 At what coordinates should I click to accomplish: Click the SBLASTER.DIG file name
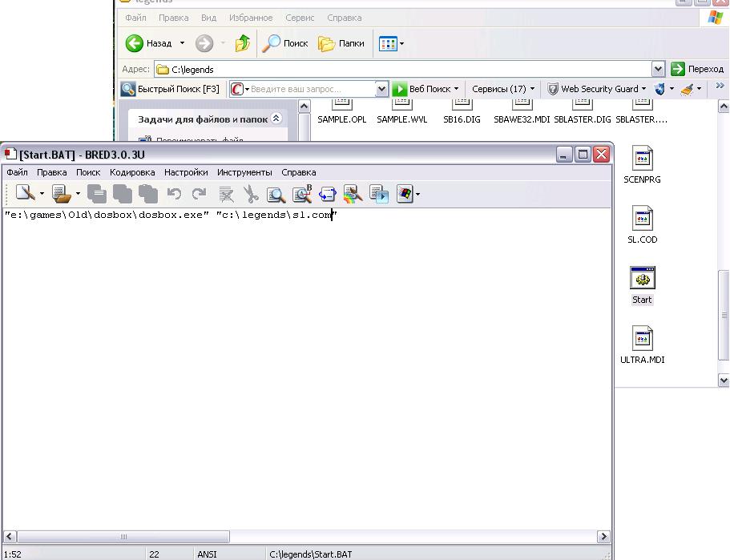582,119
